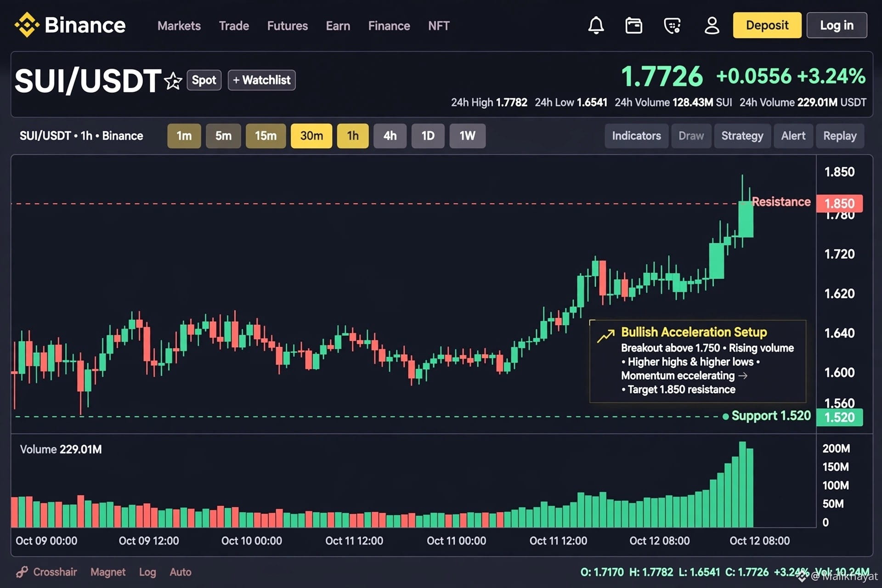Open the Finance menu
The image size is (882, 588).
coord(389,26)
